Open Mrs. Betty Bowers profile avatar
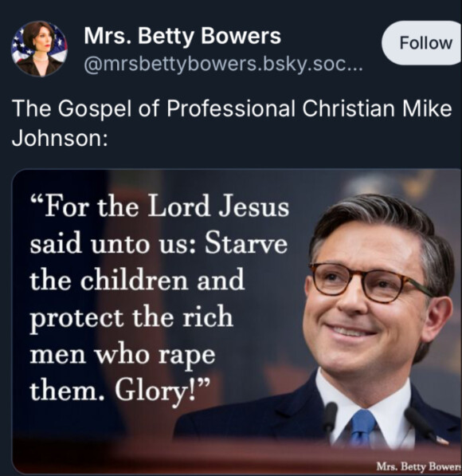Screen dimensions: 462x476 pyautogui.click(x=39, y=49)
